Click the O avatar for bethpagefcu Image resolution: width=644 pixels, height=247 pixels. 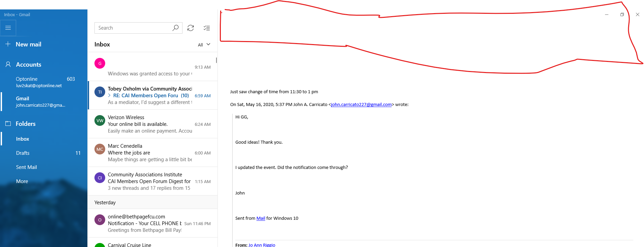(100, 220)
